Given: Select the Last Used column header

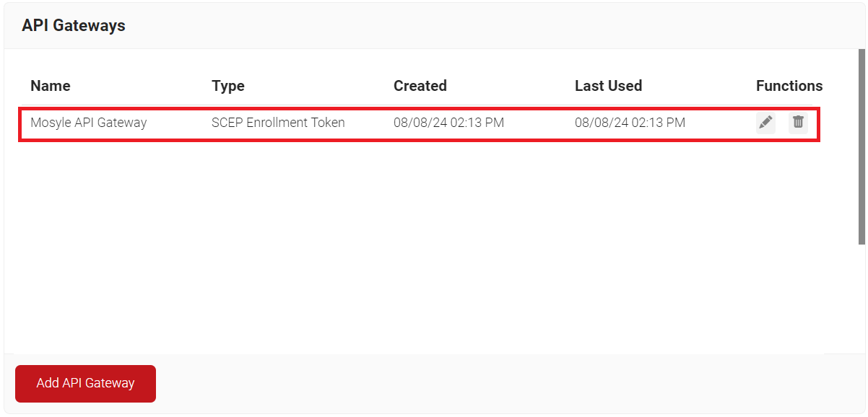Looking at the screenshot, I should point(608,86).
